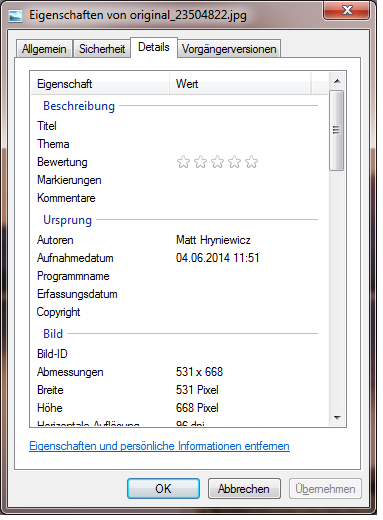Rate the image with four stars

point(234,162)
